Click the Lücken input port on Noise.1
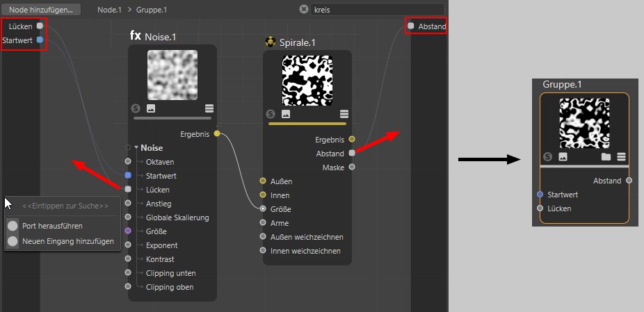The image size is (644, 312). [128, 189]
